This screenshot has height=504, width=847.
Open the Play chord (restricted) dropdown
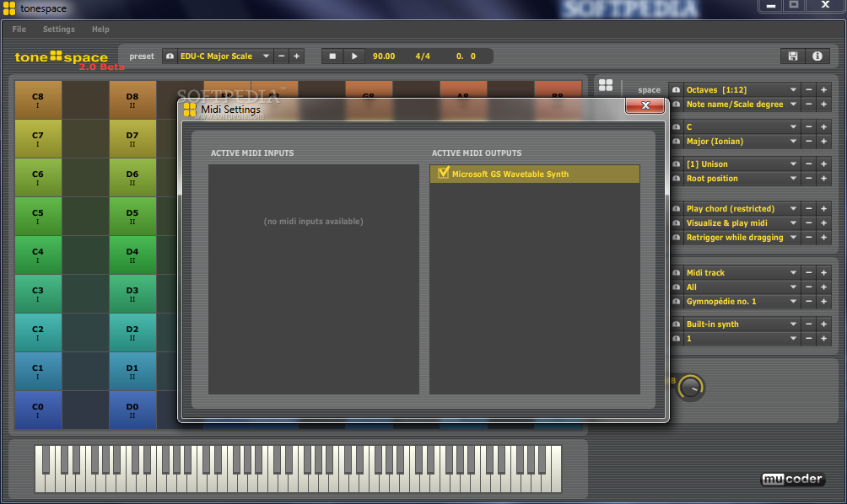742,209
